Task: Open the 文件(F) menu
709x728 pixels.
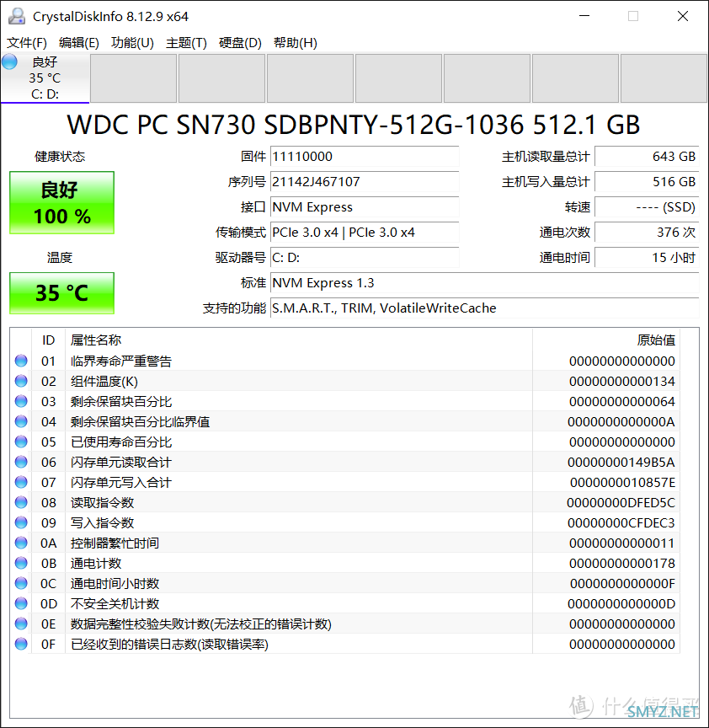Action: coord(26,43)
